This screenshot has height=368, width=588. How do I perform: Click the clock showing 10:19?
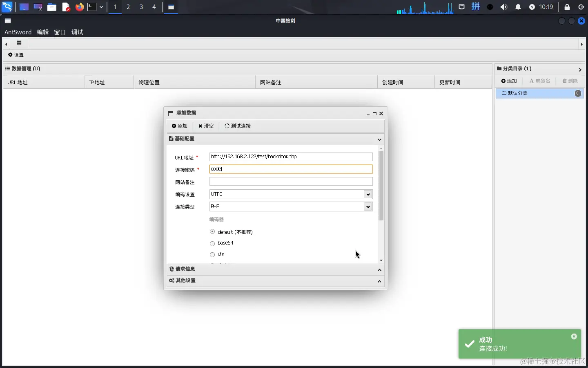546,7
